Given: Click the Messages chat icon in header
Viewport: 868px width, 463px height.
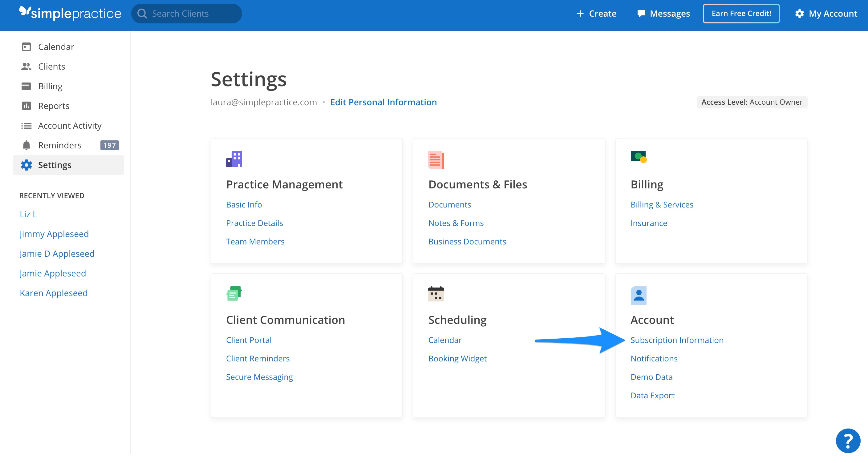Looking at the screenshot, I should click(641, 14).
